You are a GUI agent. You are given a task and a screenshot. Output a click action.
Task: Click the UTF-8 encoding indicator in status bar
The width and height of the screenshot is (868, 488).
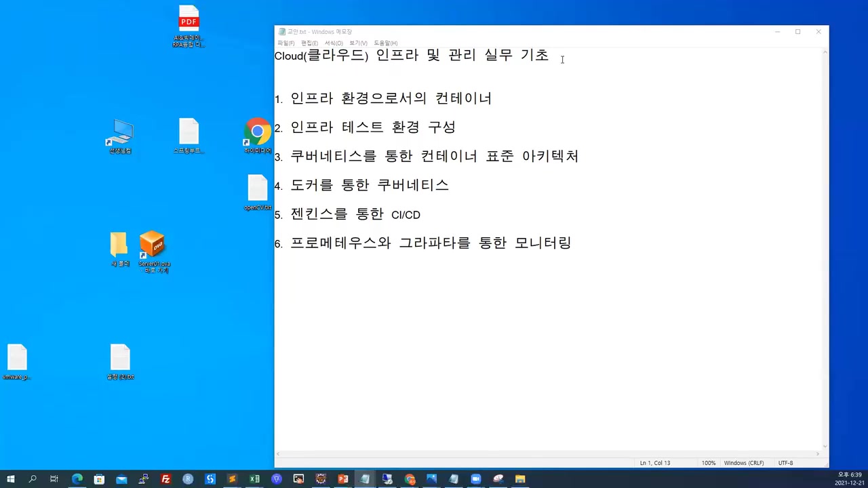pos(785,463)
